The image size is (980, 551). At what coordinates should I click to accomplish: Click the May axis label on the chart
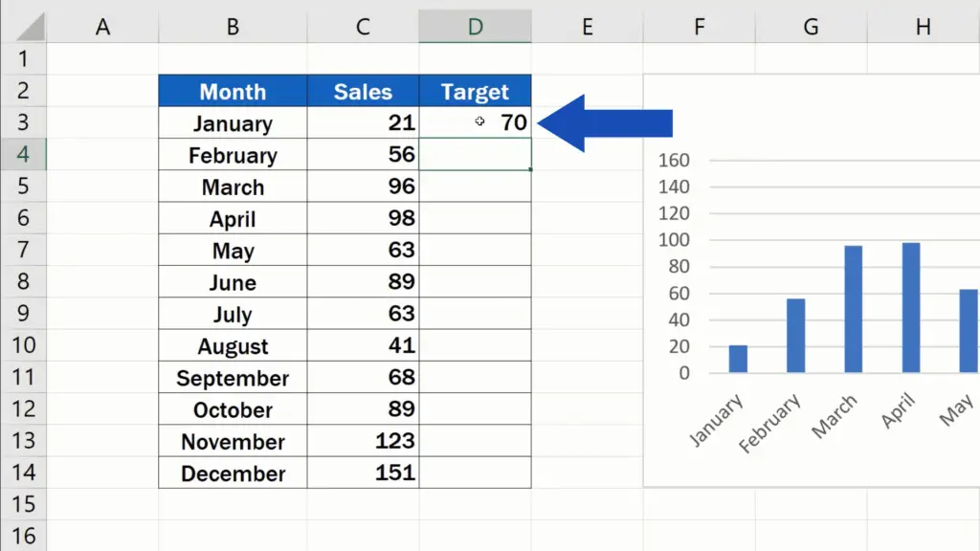click(957, 411)
